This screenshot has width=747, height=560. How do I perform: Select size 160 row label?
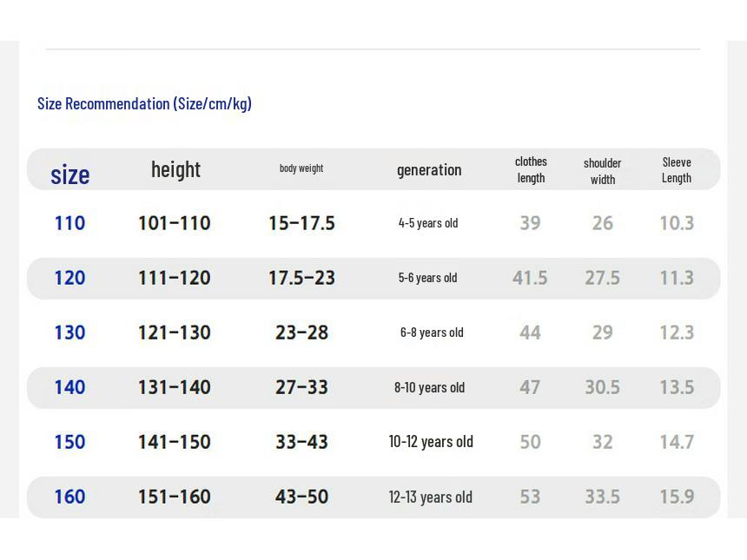pyautogui.click(x=70, y=497)
